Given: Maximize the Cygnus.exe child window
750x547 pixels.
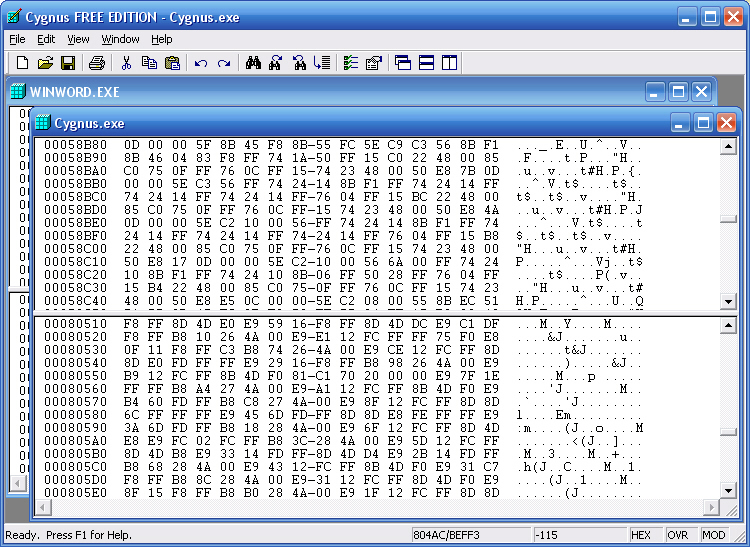Looking at the screenshot, I should [x=702, y=122].
